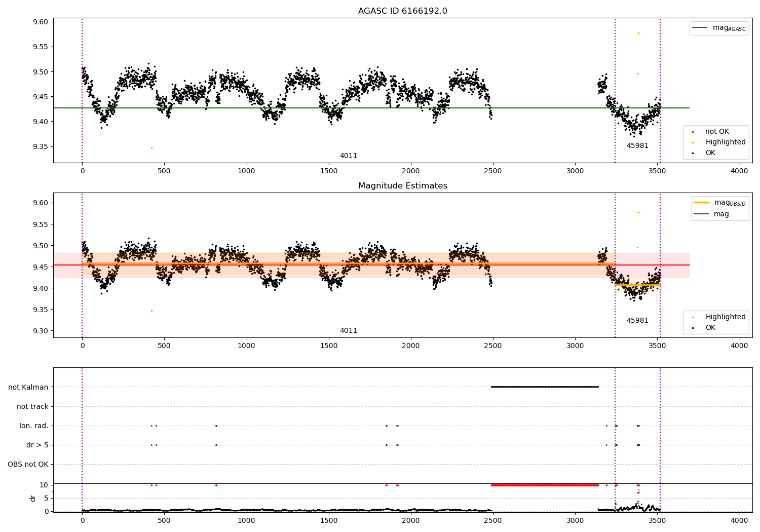760x532 pixels.
Task: Click the highest orange outlier point in top plot
Action: point(638,33)
